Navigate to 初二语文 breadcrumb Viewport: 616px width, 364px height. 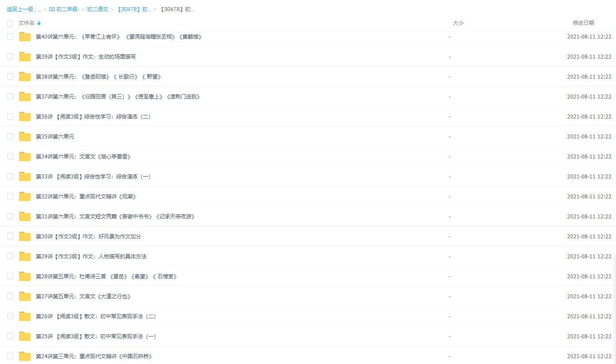click(x=98, y=9)
